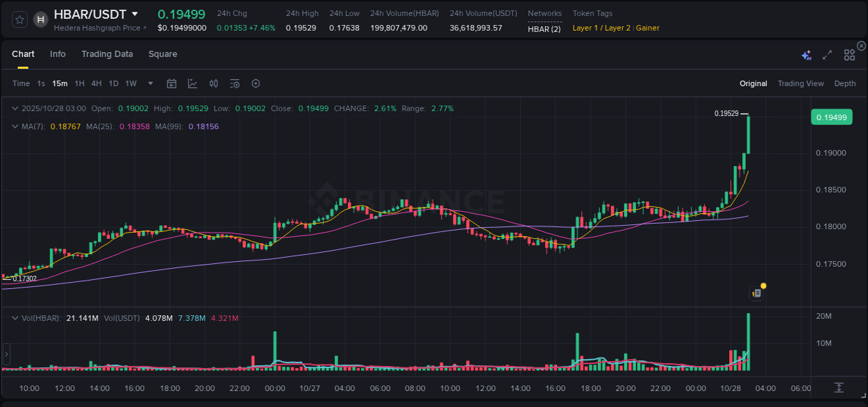This screenshot has height=407, width=868.
Task: Open the HBAR/USDT pair selector dropdown
Action: click(135, 14)
